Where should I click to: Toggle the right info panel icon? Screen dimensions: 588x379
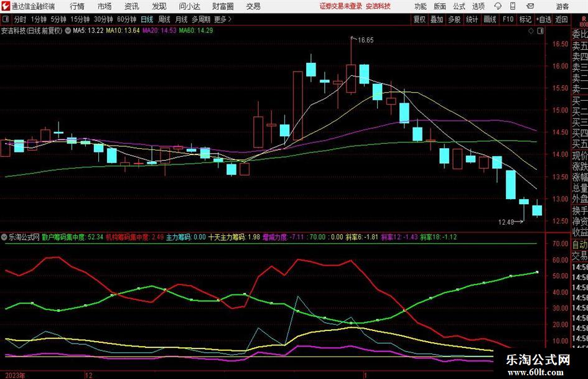[540, 31]
